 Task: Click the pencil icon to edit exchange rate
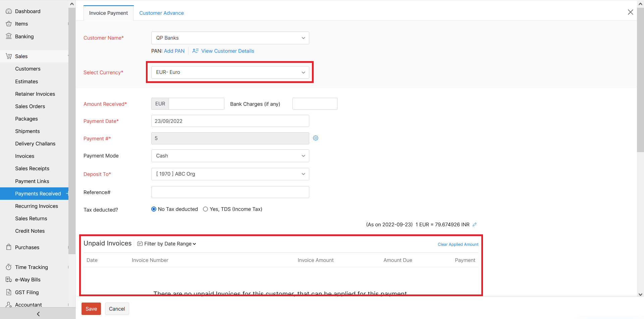pos(475,224)
